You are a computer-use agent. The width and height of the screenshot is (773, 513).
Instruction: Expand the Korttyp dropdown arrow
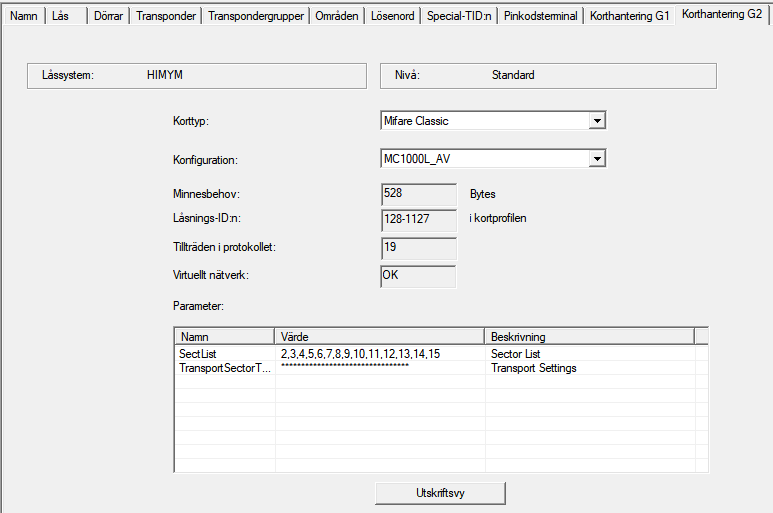point(597,121)
